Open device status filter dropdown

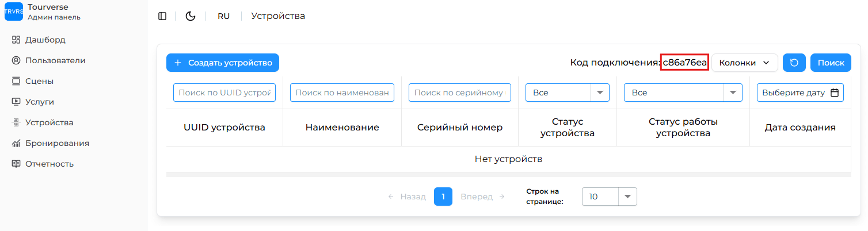pos(567,93)
